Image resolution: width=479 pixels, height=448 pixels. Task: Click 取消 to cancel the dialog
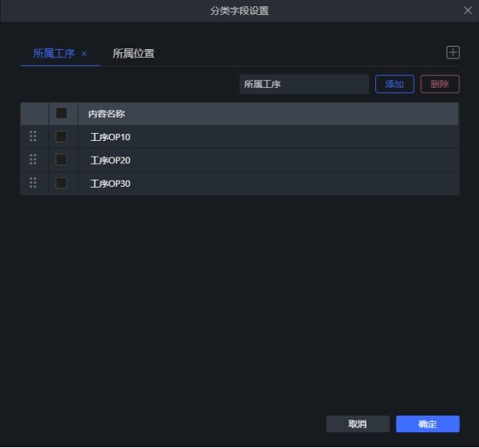click(x=357, y=424)
